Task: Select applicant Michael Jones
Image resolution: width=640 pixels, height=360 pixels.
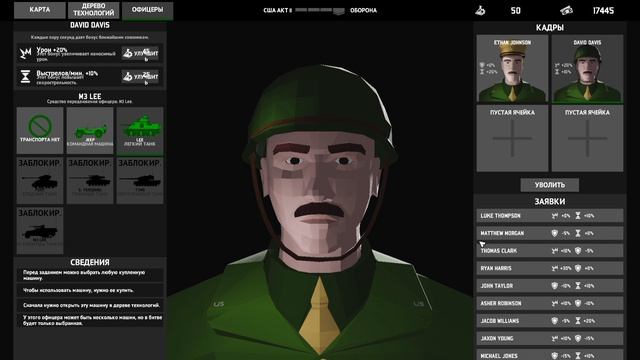Action: (x=550, y=355)
